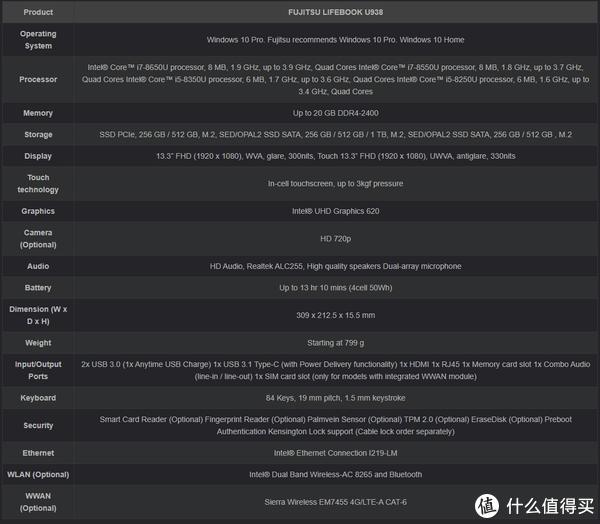Click the Starting at 799 g weight
This screenshot has width=600, height=524.
tap(336, 343)
